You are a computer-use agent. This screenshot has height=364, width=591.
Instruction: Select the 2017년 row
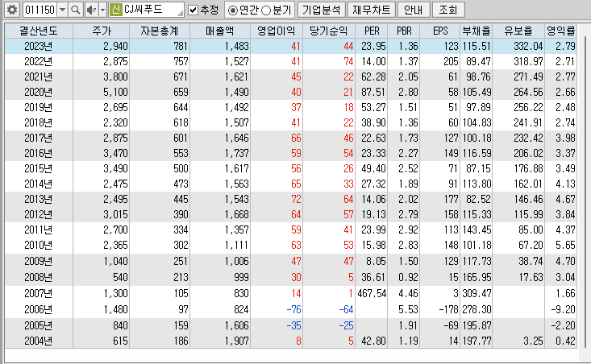pos(290,139)
